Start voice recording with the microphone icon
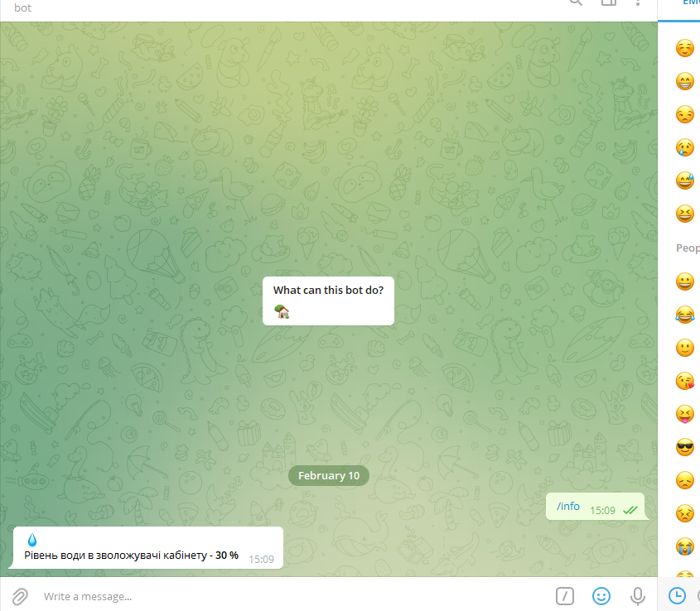Screen dimensions: 700x611 638,596
